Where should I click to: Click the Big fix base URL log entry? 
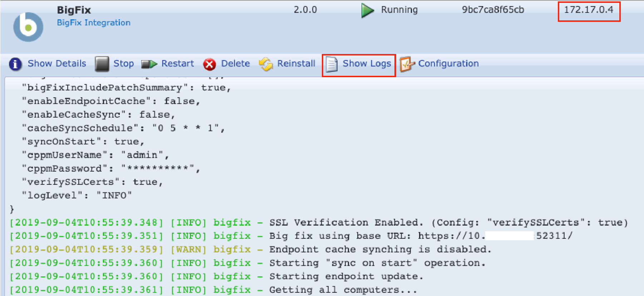tap(291, 236)
